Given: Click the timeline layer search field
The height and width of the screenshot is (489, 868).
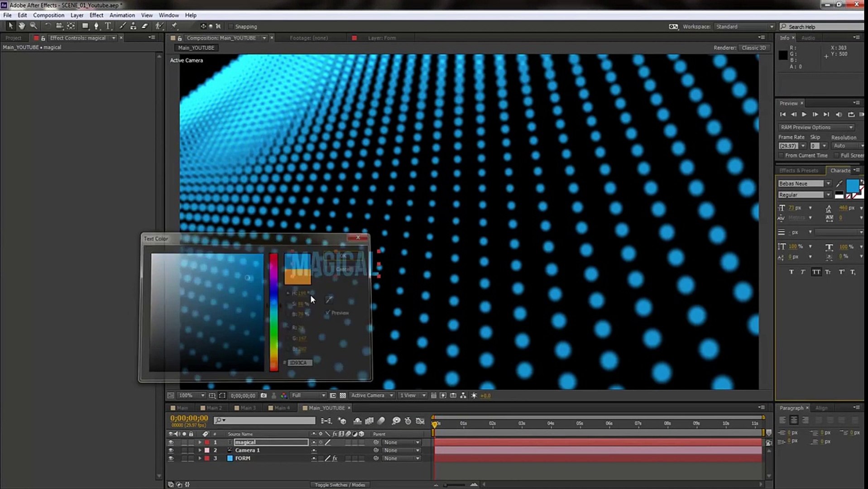Looking at the screenshot, I should [264, 421].
